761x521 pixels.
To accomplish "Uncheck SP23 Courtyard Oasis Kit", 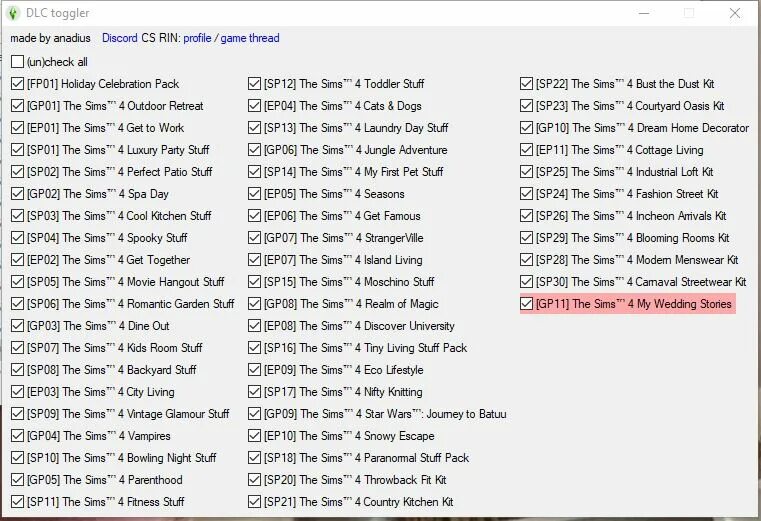I will click(527, 105).
